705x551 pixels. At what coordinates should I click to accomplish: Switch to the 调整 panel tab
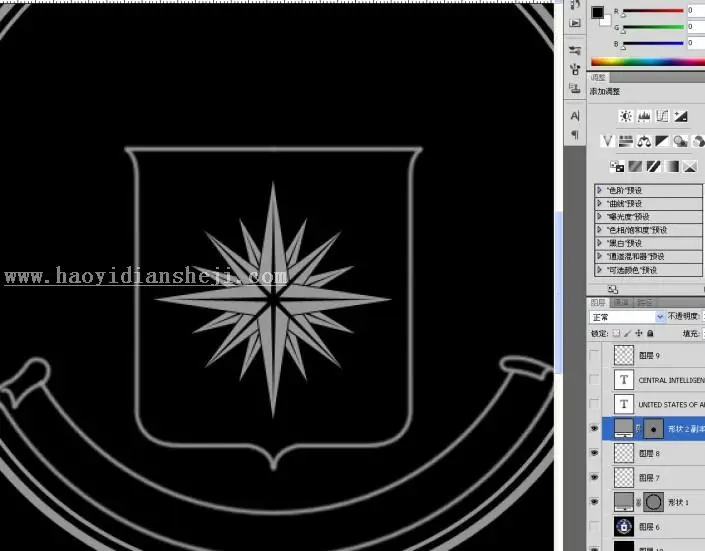(598, 77)
